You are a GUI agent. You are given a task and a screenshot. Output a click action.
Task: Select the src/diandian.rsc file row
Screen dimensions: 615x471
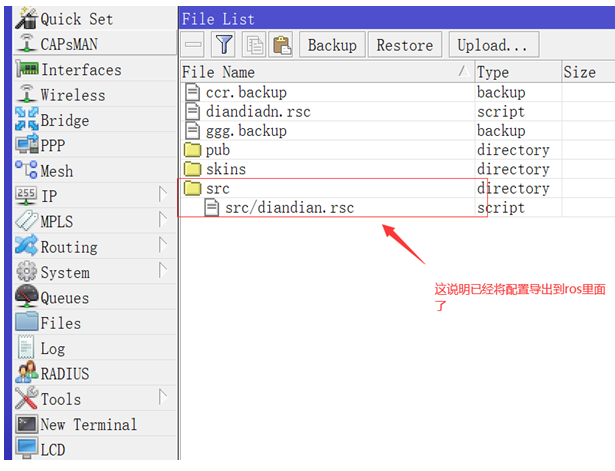coord(398,207)
